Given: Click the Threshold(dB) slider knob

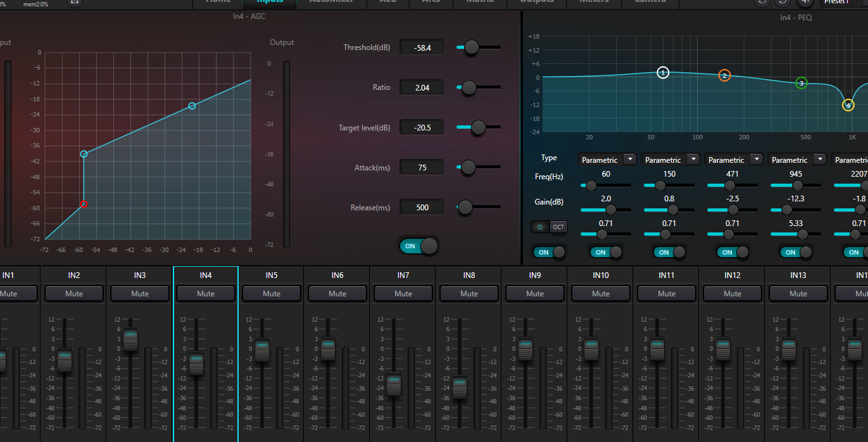Looking at the screenshot, I should (x=471, y=47).
